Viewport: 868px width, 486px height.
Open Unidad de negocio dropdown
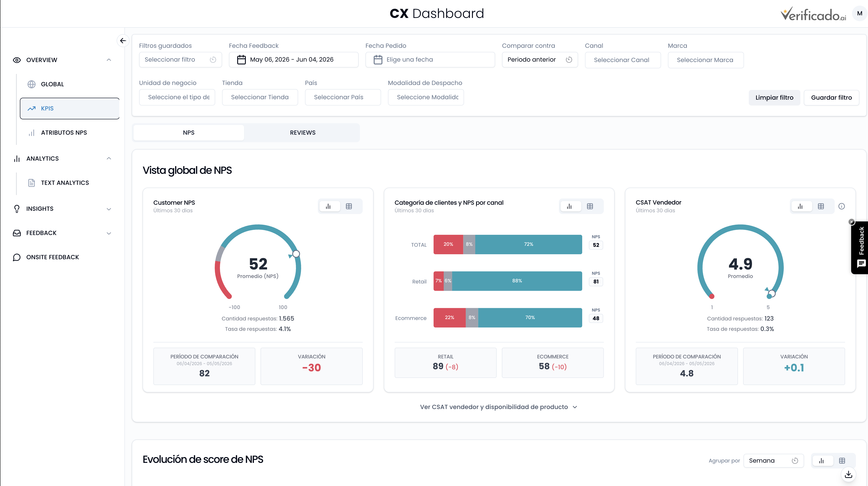(177, 97)
